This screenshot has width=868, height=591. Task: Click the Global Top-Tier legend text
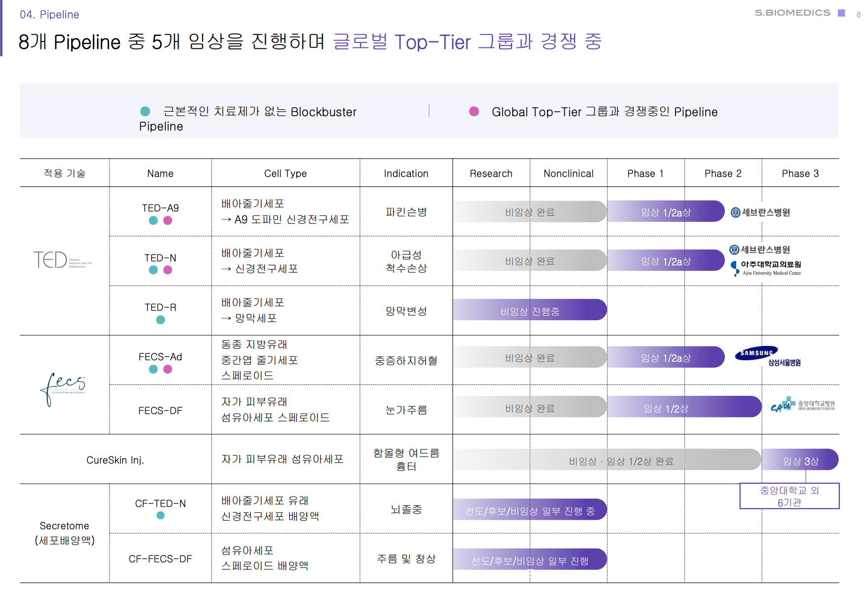(x=604, y=112)
